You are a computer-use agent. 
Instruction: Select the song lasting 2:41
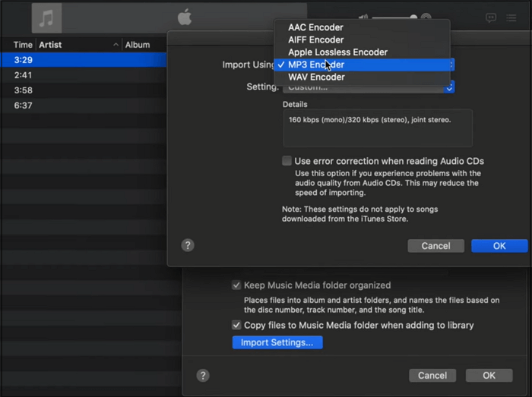23,75
